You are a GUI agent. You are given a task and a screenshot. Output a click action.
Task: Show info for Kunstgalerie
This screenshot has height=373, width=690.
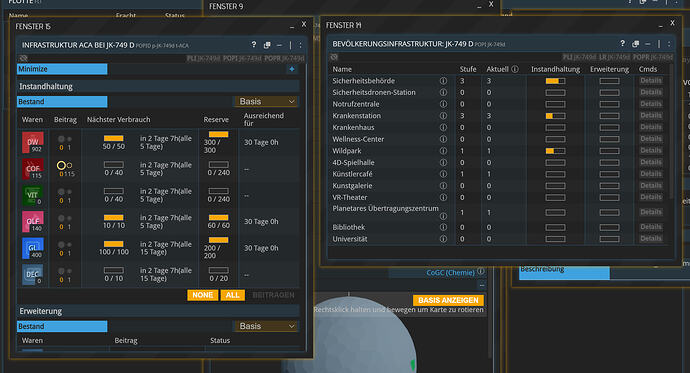(443, 186)
